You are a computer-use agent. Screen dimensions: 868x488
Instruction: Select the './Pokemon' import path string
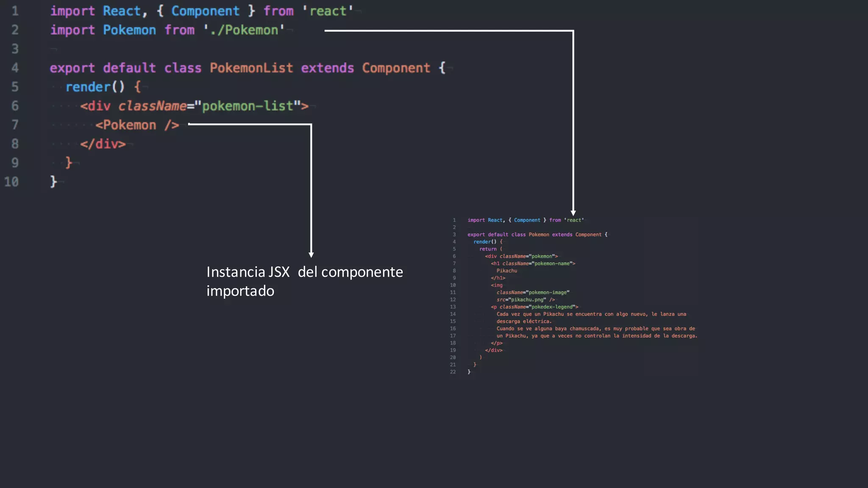244,30
